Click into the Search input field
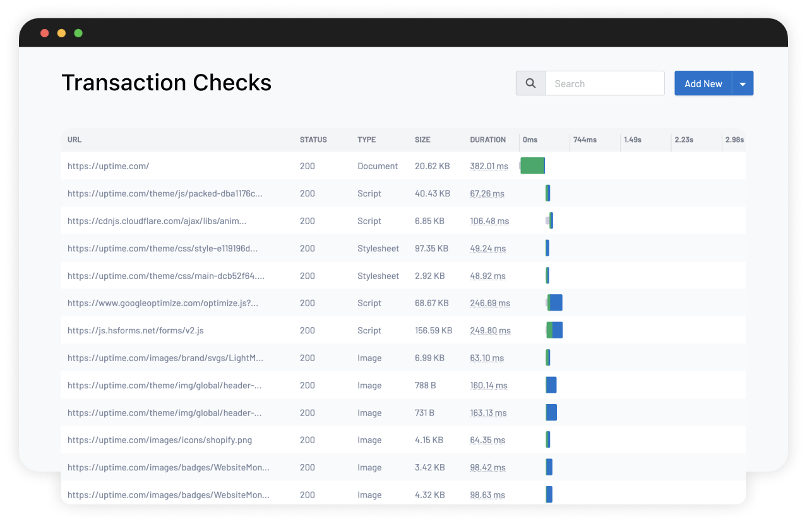Image resolution: width=812 pixels, height=524 pixels. click(604, 83)
